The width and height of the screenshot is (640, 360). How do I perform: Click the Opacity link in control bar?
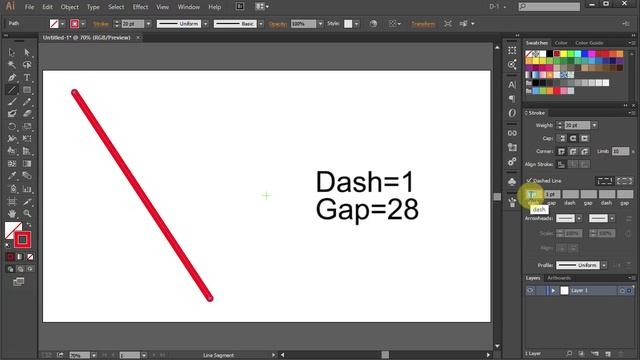(x=278, y=24)
